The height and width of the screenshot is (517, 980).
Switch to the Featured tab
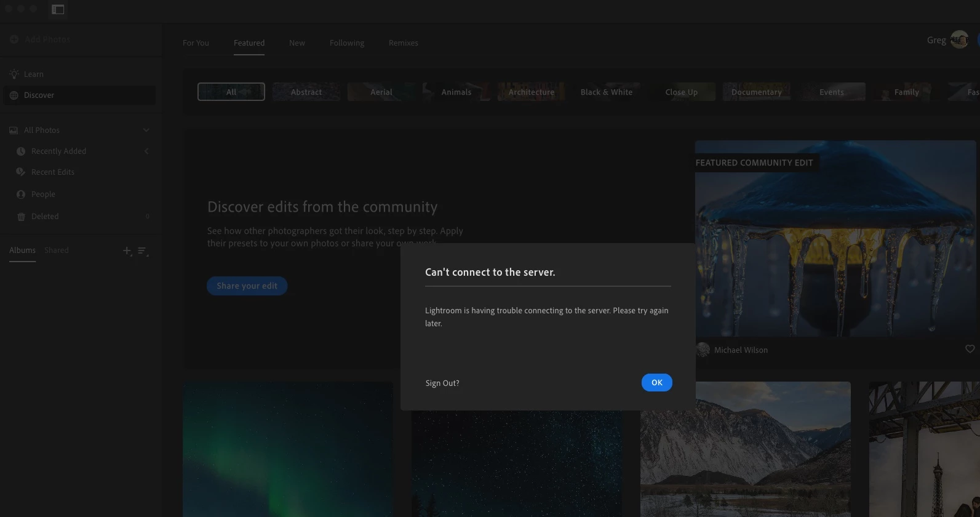pyautogui.click(x=249, y=42)
